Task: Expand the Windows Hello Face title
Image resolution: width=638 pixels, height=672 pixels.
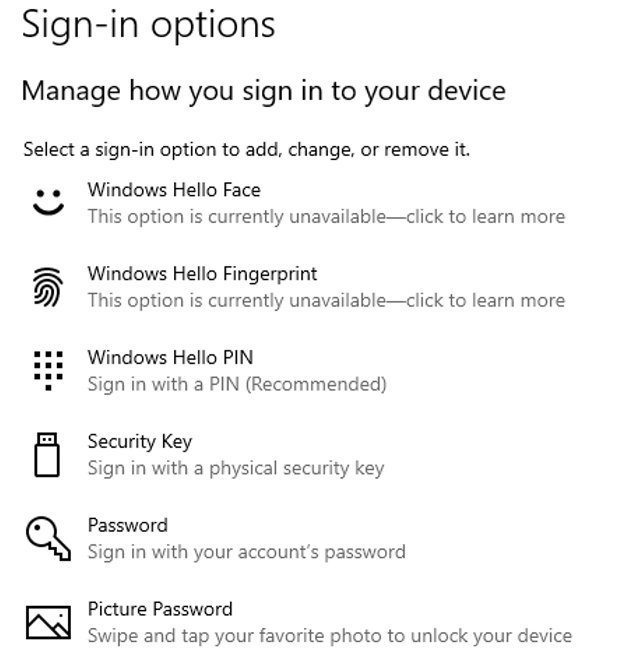Action: coord(174,190)
